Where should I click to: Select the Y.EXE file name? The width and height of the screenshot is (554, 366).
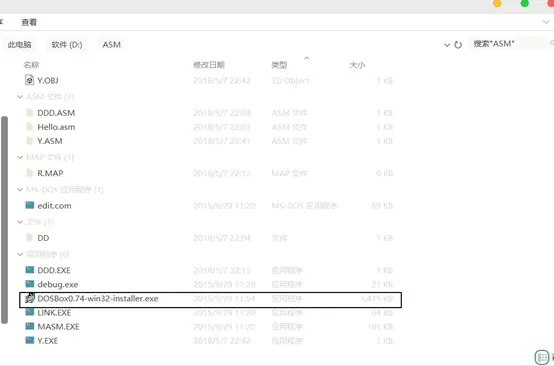click(47, 341)
